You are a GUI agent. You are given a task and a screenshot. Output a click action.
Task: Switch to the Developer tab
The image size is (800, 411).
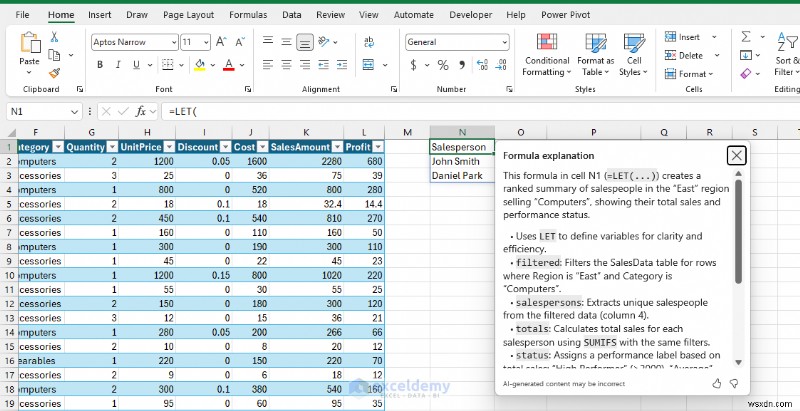(x=470, y=15)
